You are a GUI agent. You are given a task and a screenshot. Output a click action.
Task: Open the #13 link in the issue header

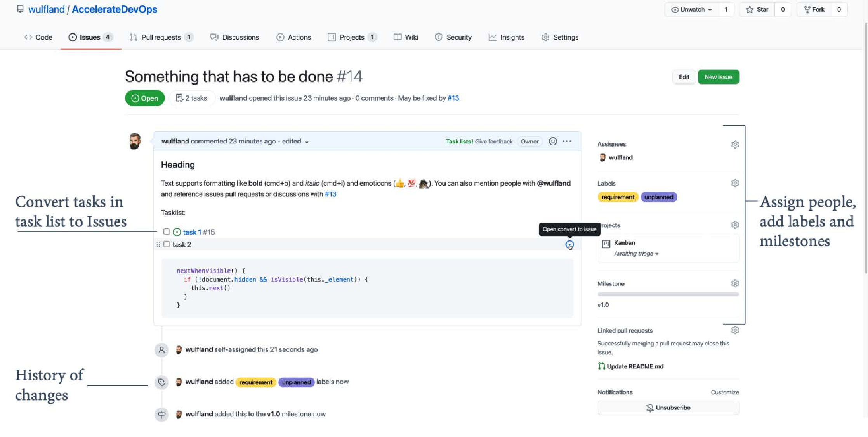point(453,98)
